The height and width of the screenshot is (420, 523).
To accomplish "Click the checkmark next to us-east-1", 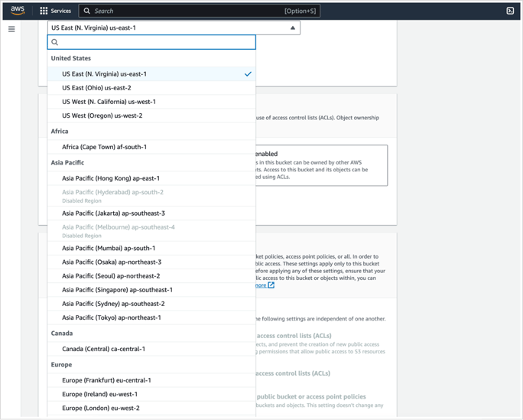I will (248, 74).
